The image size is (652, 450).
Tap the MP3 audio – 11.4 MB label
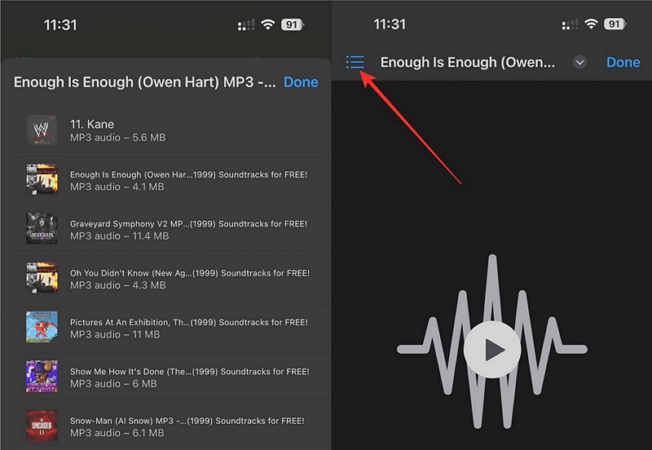coord(119,236)
